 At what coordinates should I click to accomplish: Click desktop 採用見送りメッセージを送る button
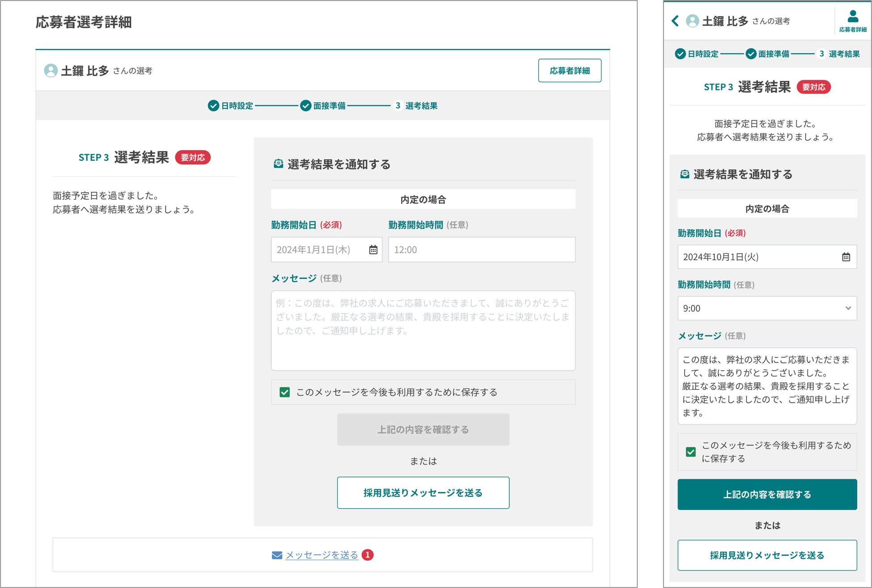coord(423,493)
